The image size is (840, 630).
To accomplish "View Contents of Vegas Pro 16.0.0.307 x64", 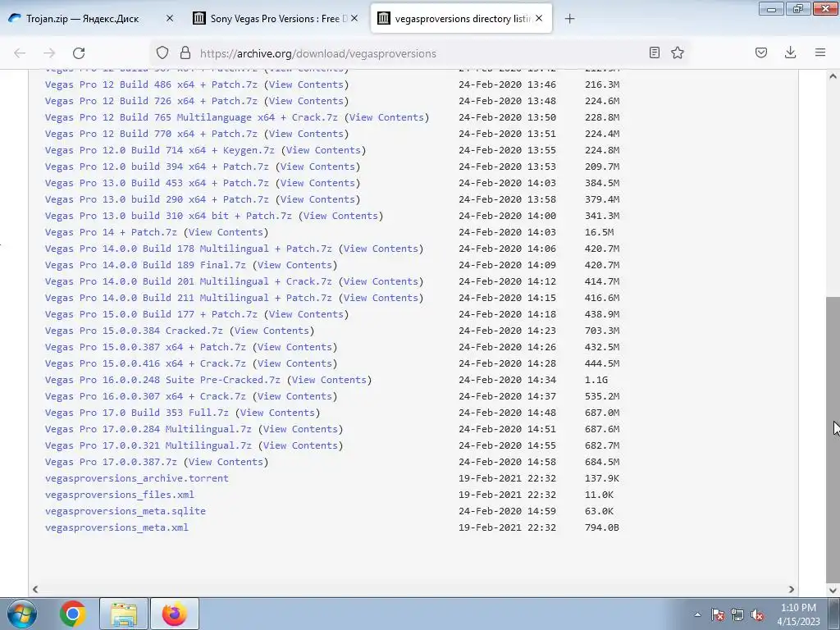I will click(x=294, y=396).
